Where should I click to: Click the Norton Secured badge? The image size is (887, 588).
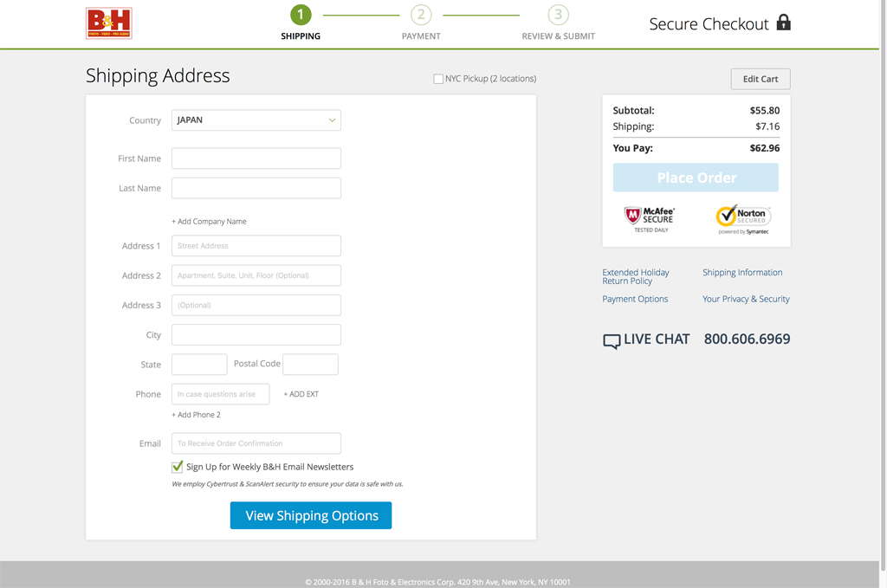[x=743, y=219]
